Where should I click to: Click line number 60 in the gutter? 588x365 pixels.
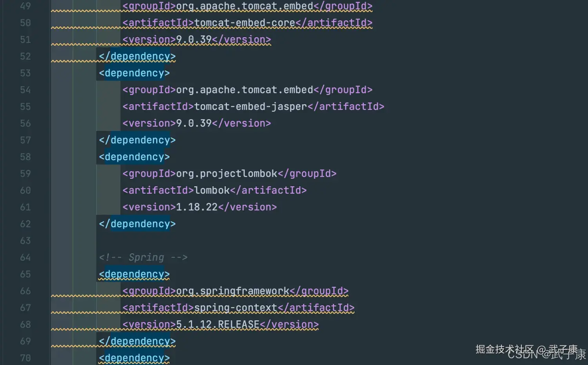[x=25, y=191]
